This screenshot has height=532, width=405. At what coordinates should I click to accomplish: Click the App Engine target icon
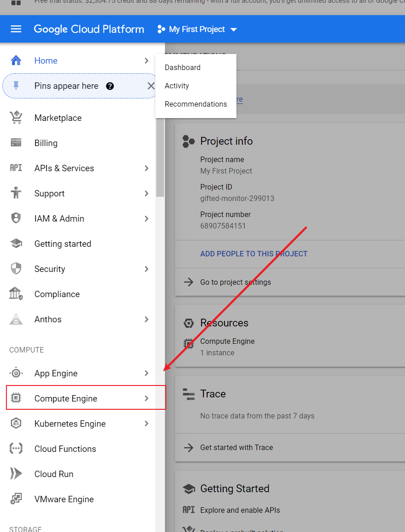click(16, 373)
